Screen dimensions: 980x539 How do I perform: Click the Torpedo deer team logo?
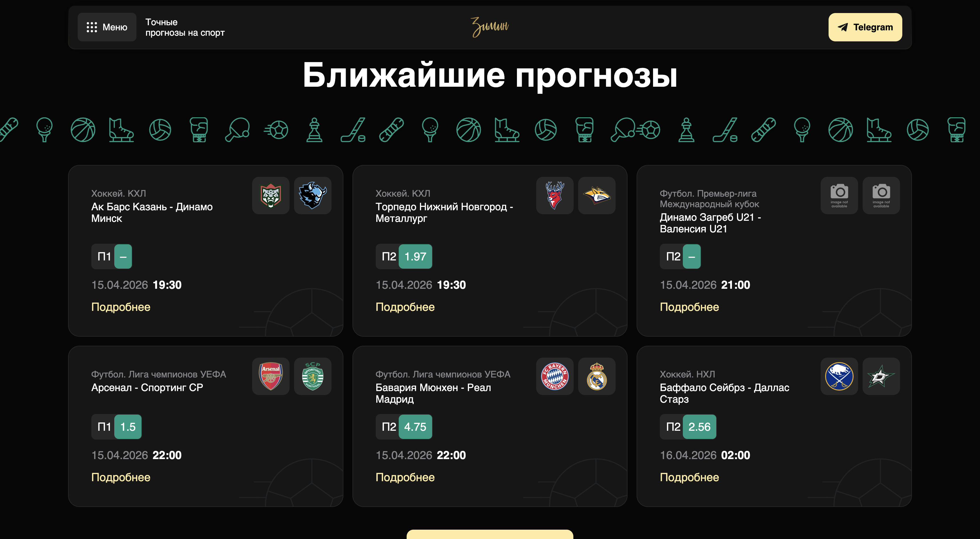click(555, 195)
